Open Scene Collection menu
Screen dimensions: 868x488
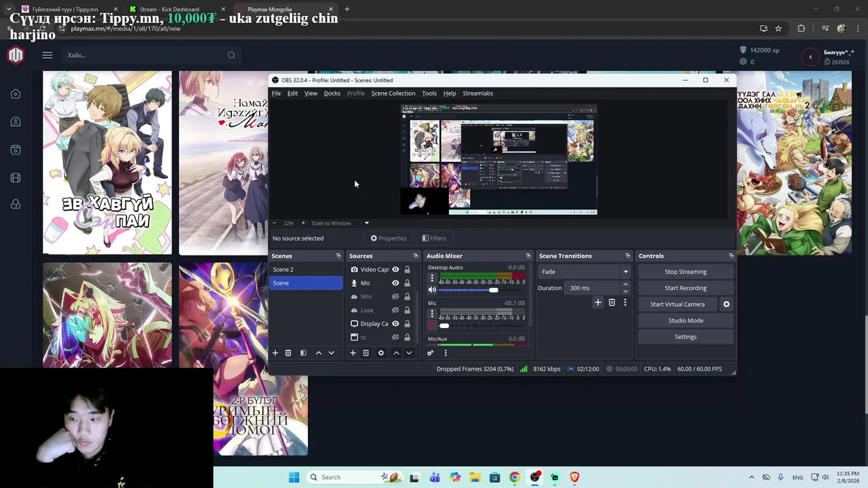pyautogui.click(x=393, y=94)
